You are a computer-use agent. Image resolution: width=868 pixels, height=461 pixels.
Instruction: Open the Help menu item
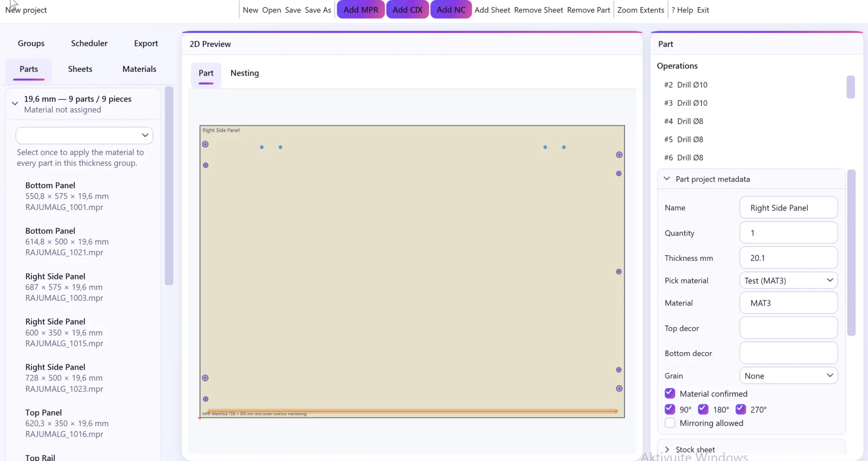(682, 10)
